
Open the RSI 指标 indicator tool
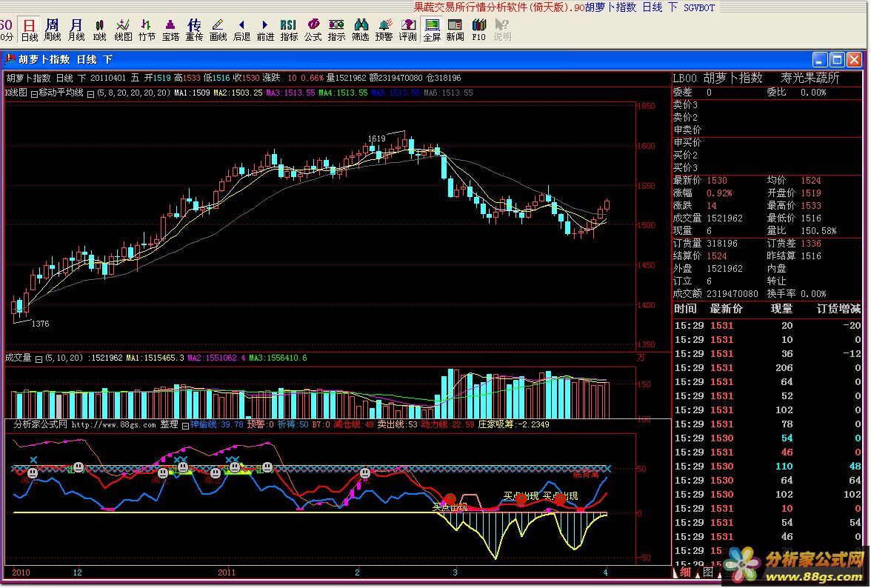289,30
